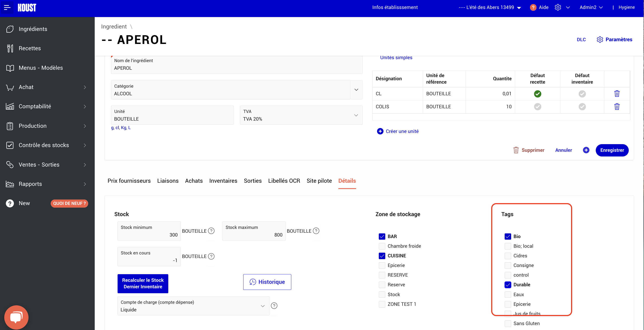Click the Rapports graph icon

coord(10,184)
